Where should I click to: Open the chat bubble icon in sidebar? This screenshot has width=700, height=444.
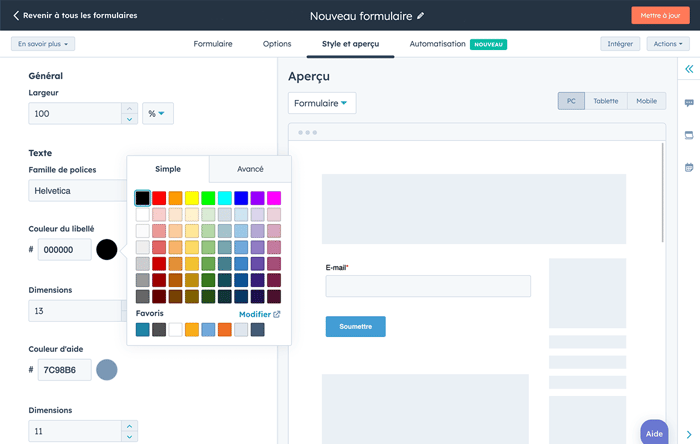[689, 103]
